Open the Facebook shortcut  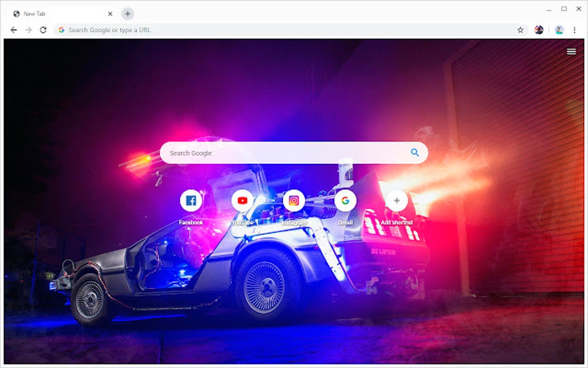(x=191, y=201)
